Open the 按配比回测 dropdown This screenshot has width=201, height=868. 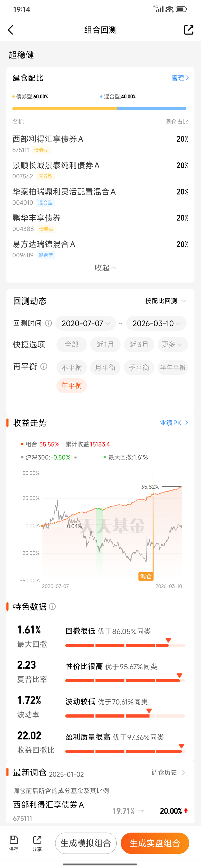pyautogui.click(x=165, y=301)
